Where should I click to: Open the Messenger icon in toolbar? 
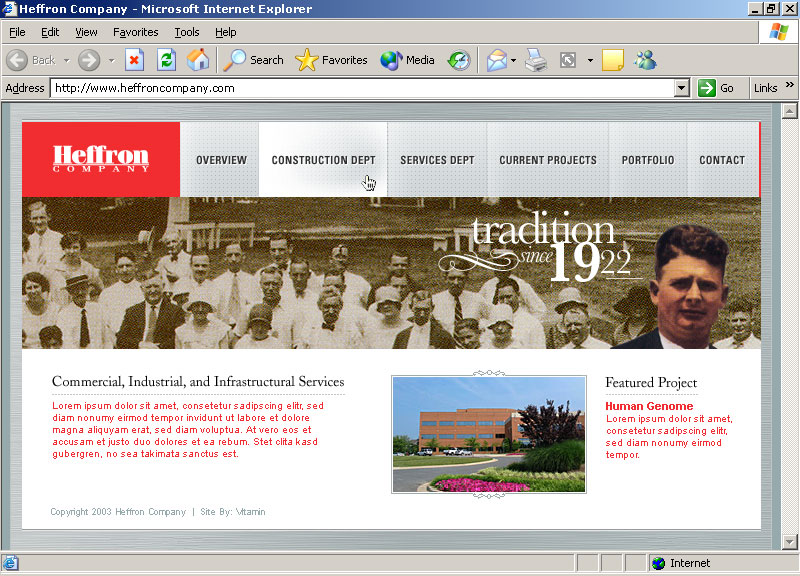[645, 60]
